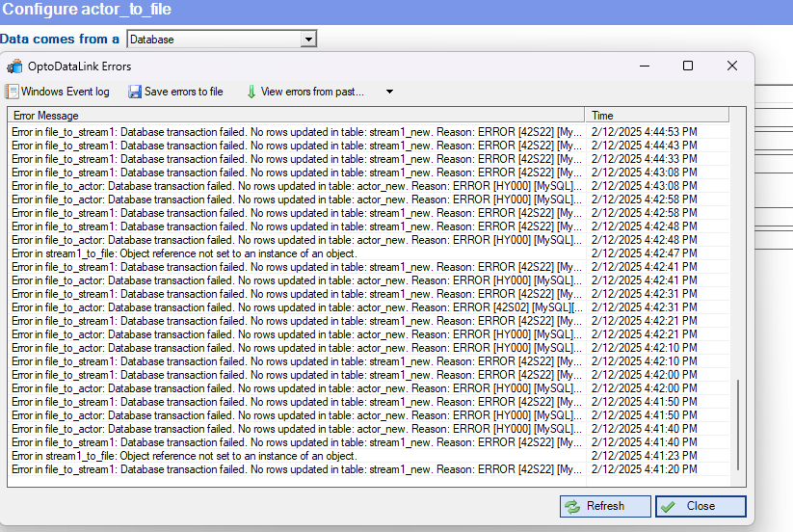
Task: Click the Database dropdown arrow button
Action: coord(308,39)
